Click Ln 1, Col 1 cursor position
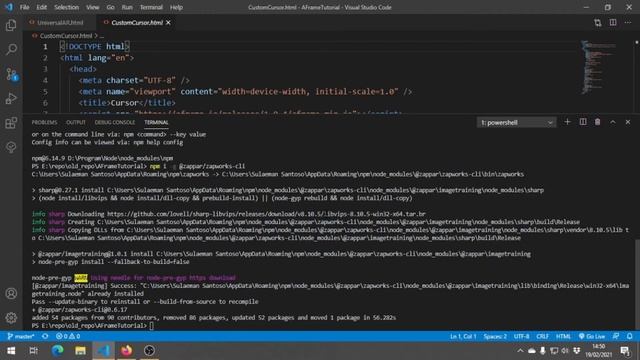Screen dimensions: 640x360 463,336
